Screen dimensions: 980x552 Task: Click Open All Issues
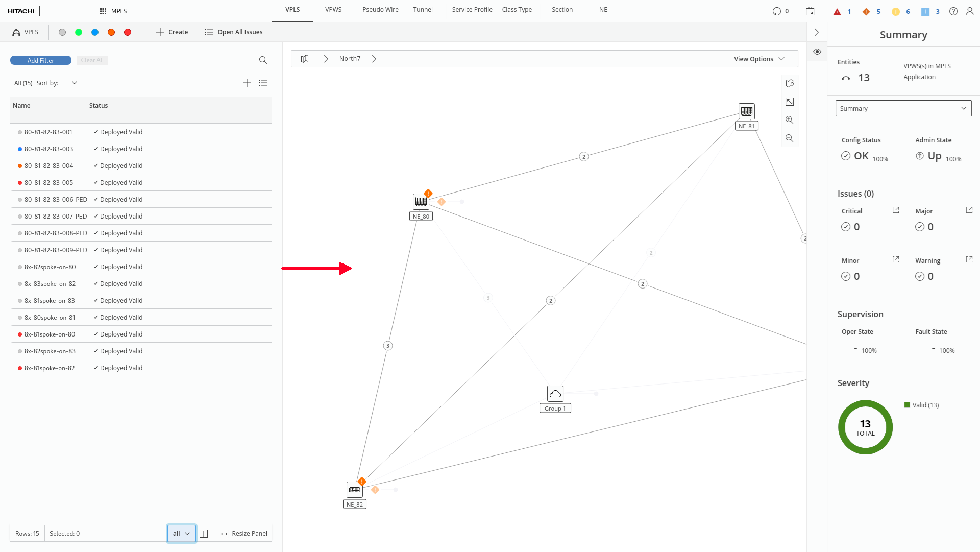pos(234,32)
